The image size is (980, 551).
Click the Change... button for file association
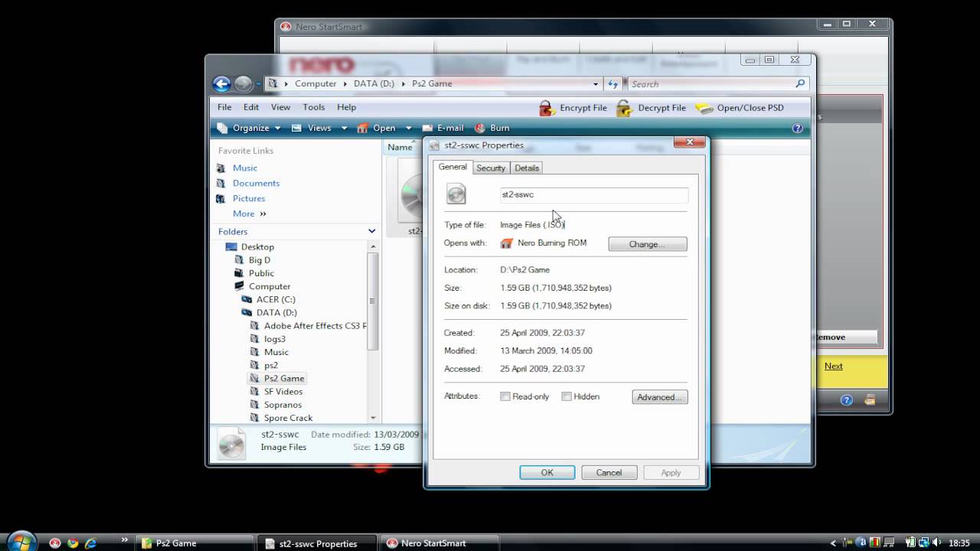point(647,243)
